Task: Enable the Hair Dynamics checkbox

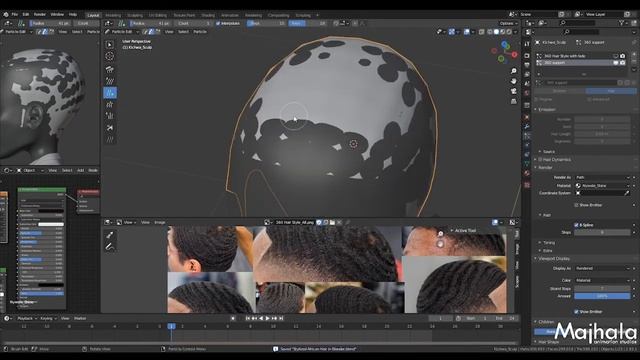Action: (x=540, y=160)
